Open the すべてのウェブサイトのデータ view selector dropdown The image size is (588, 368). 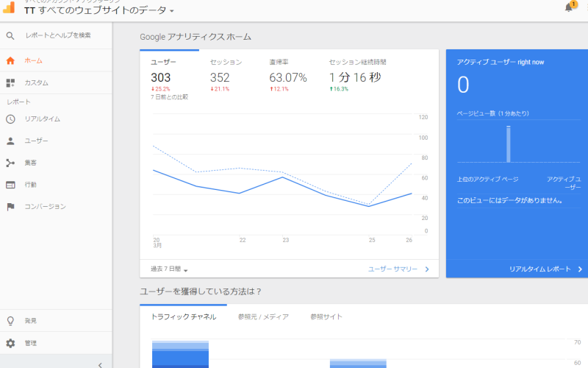point(99,11)
